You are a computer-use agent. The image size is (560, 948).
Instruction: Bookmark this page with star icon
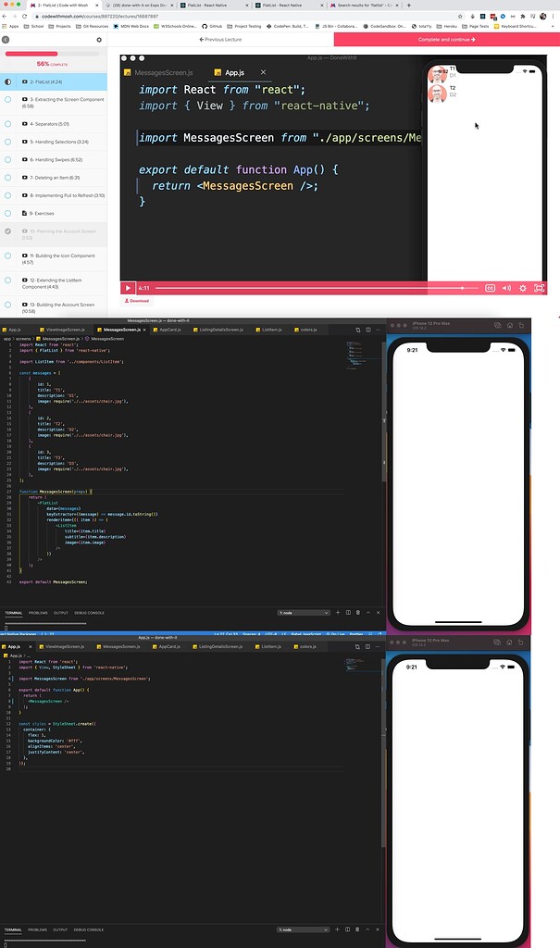460,17
